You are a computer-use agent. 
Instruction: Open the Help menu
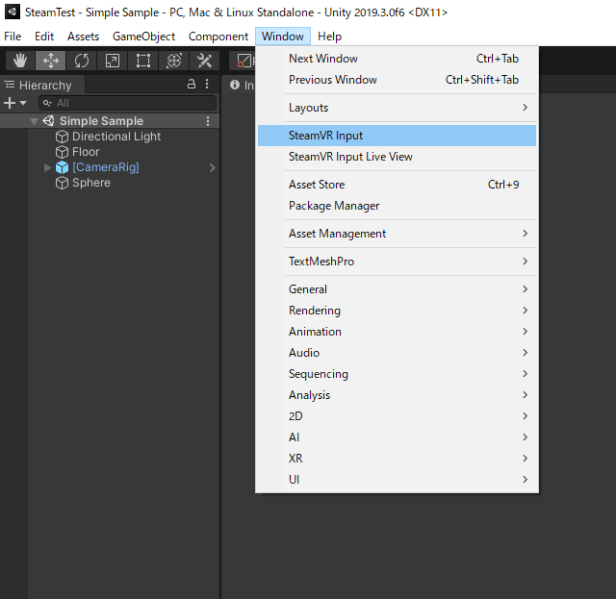point(330,37)
